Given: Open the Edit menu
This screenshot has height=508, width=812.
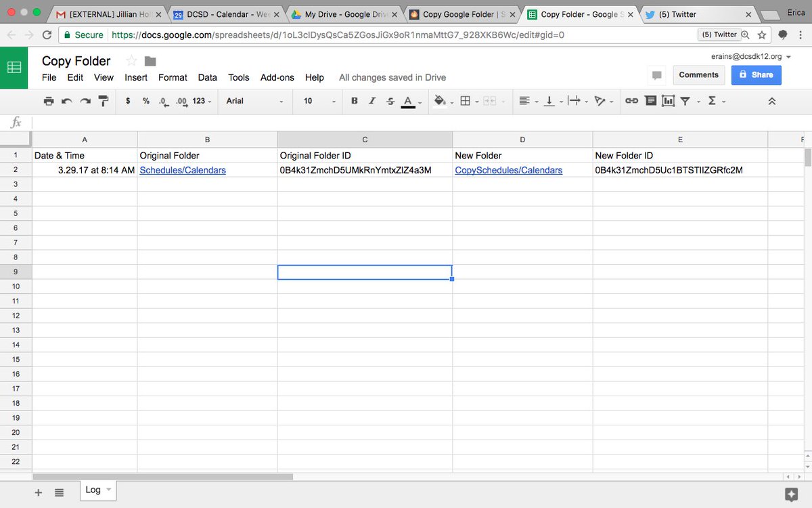Looking at the screenshot, I should (x=75, y=77).
